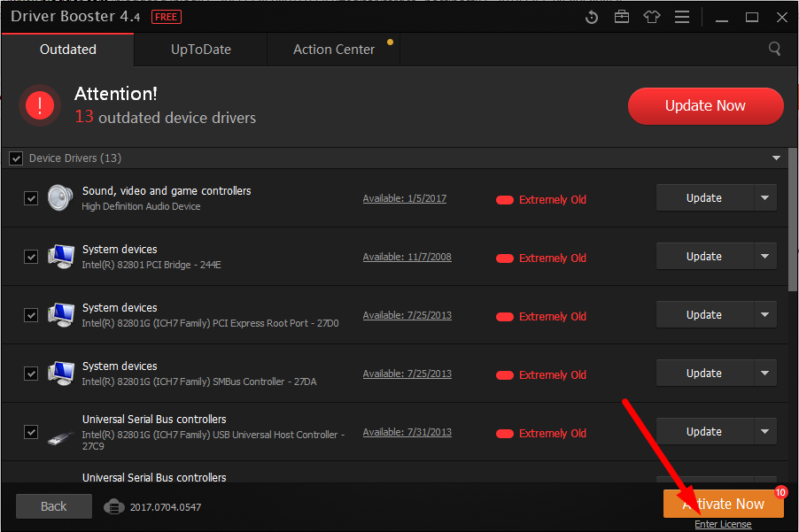This screenshot has width=799, height=532.
Task: Open the hamburger options menu
Action: click(682, 18)
